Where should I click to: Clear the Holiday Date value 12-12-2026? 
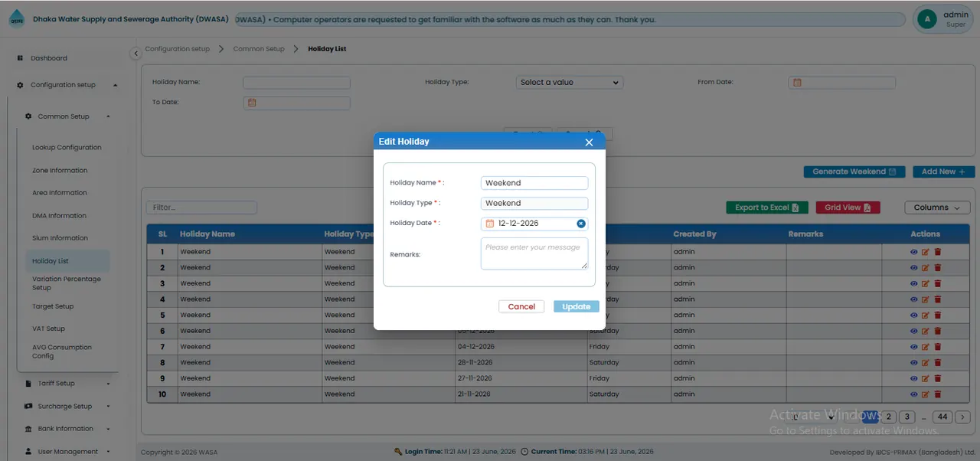click(x=581, y=224)
